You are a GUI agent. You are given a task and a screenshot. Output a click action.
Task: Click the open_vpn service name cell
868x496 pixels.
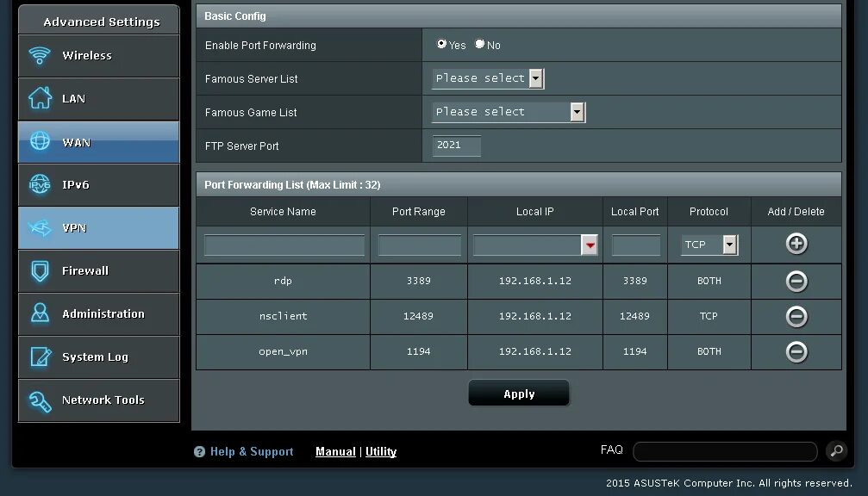[x=283, y=351]
